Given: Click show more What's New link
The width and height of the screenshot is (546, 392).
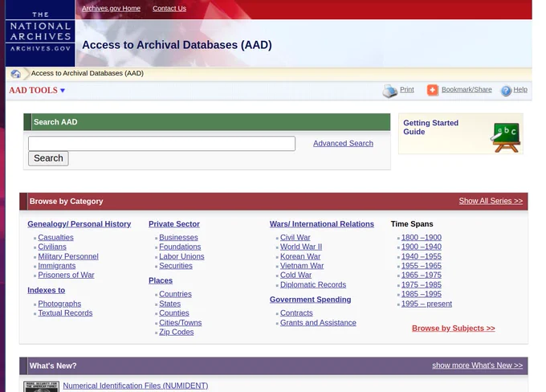Looking at the screenshot, I should pos(478,365).
